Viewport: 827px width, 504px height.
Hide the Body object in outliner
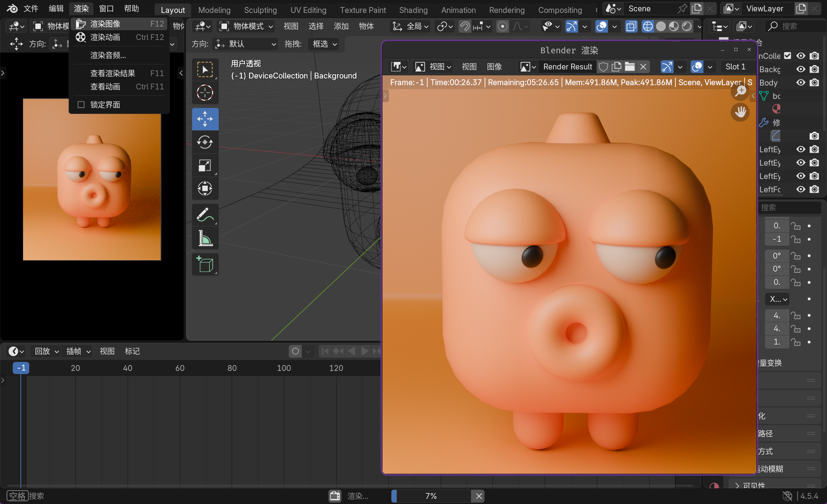point(801,83)
